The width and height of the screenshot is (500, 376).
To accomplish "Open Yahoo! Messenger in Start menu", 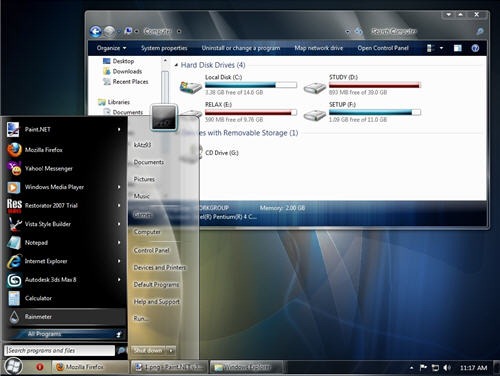I will click(63, 168).
